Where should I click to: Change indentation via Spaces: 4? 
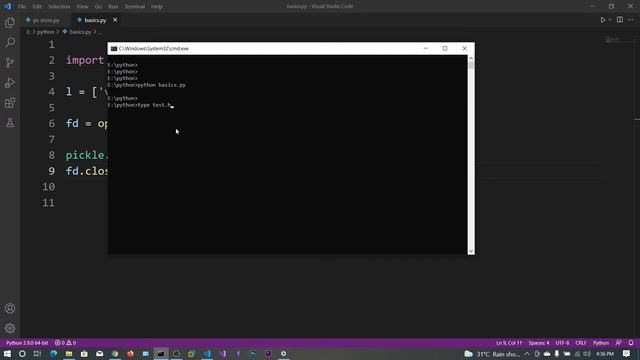[539, 343]
